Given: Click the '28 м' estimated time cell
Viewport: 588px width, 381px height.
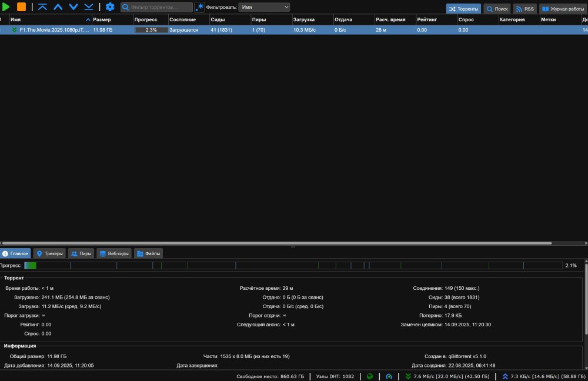Looking at the screenshot, I should [381, 30].
